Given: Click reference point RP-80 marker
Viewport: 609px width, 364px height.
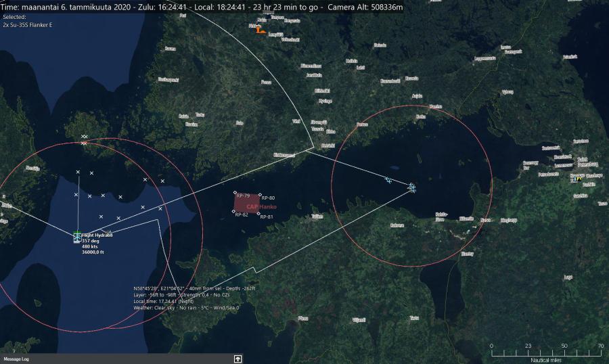Looking at the screenshot, I should point(260,195).
